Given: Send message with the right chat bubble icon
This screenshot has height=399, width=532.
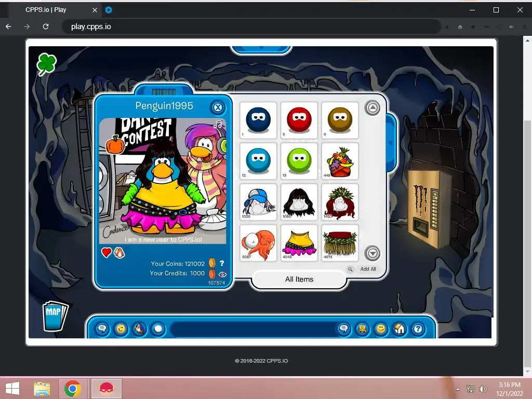Looking at the screenshot, I should [x=344, y=329].
